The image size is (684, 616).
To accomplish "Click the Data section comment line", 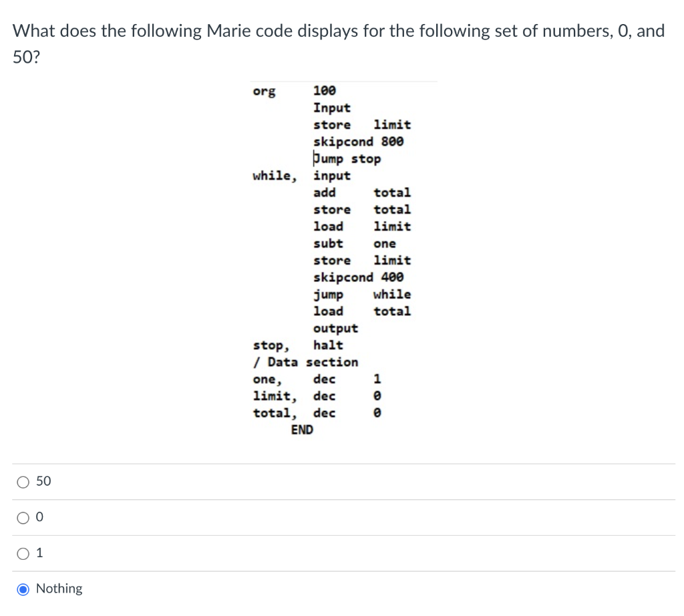I will [x=306, y=361].
